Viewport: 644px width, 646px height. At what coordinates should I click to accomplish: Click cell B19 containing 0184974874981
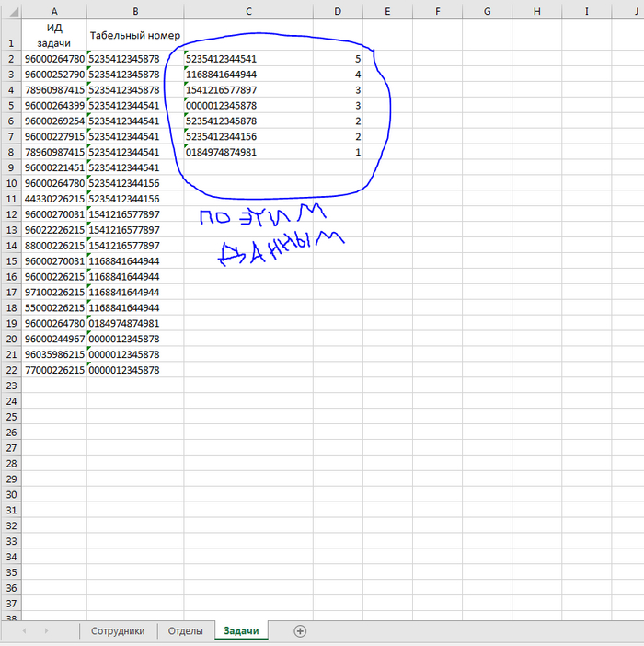coord(135,323)
